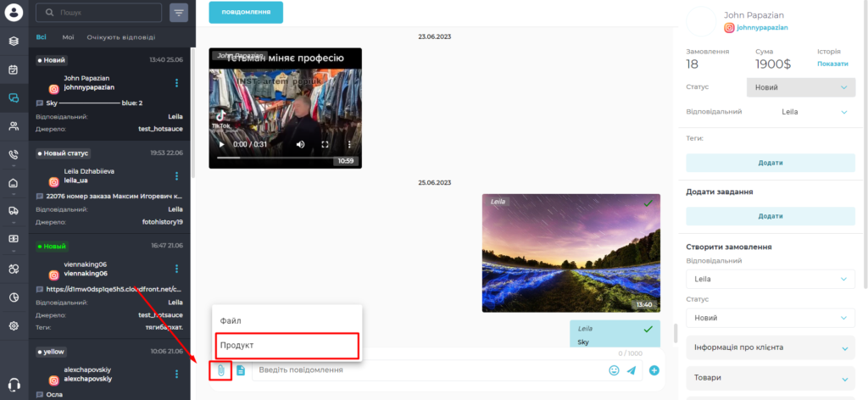
Task: Open the order Відповідальний Leila dropdown
Action: [771, 279]
